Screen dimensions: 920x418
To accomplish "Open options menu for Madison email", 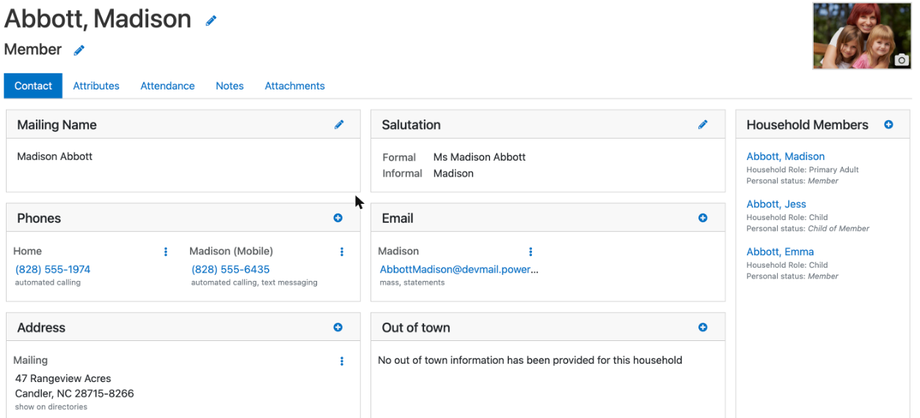I will [530, 251].
